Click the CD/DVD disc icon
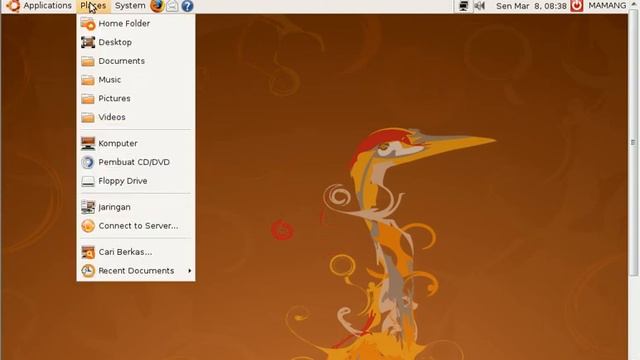This screenshot has height=360, width=640. tap(88, 162)
